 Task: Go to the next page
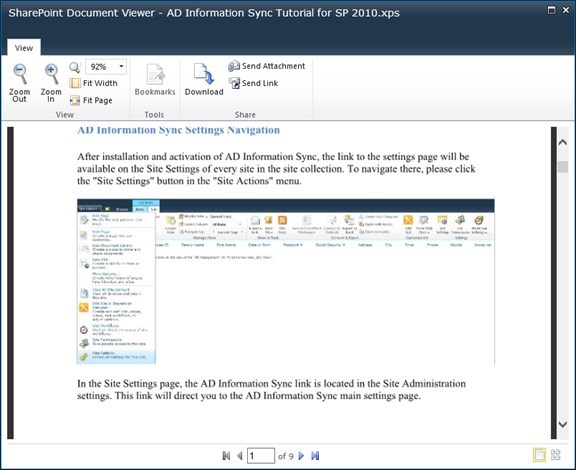coord(301,456)
